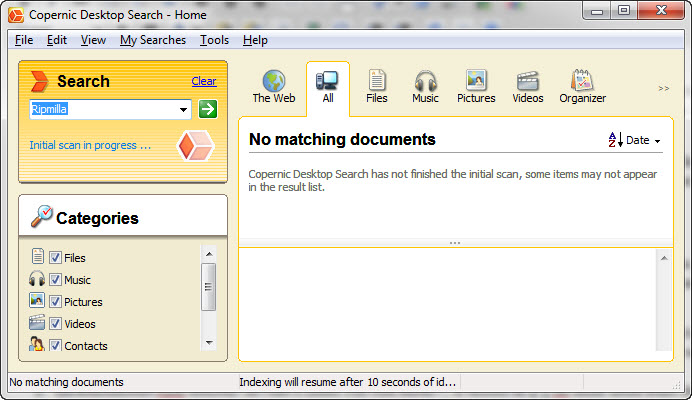Click the No matching documents status text
Image resolution: width=692 pixels, height=400 pixels.
(66, 382)
